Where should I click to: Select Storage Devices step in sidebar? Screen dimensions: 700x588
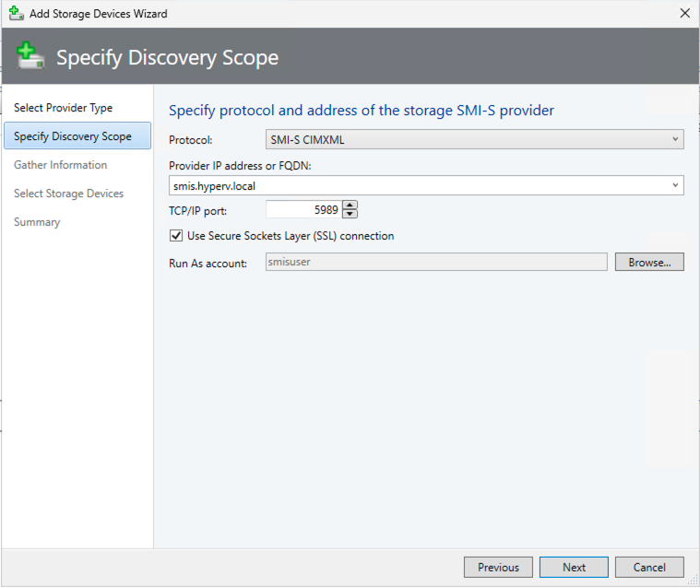coord(68,194)
